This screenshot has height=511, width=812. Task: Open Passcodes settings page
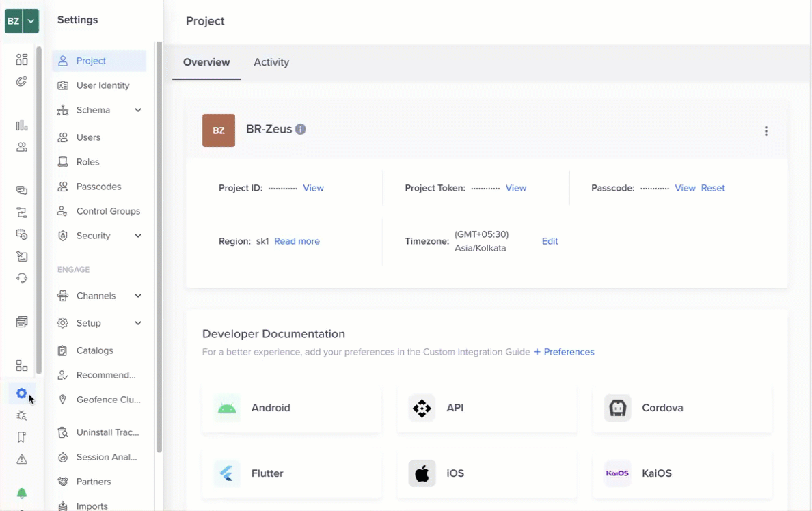[99, 187]
